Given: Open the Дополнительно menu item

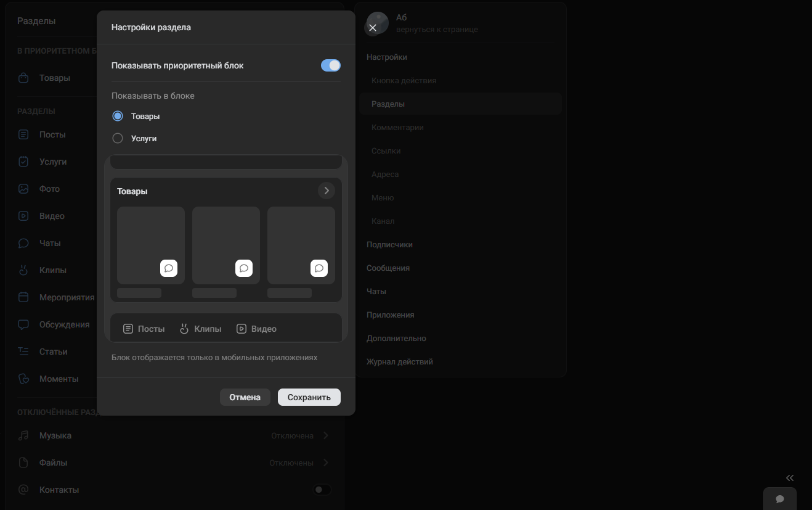Looking at the screenshot, I should (396, 339).
